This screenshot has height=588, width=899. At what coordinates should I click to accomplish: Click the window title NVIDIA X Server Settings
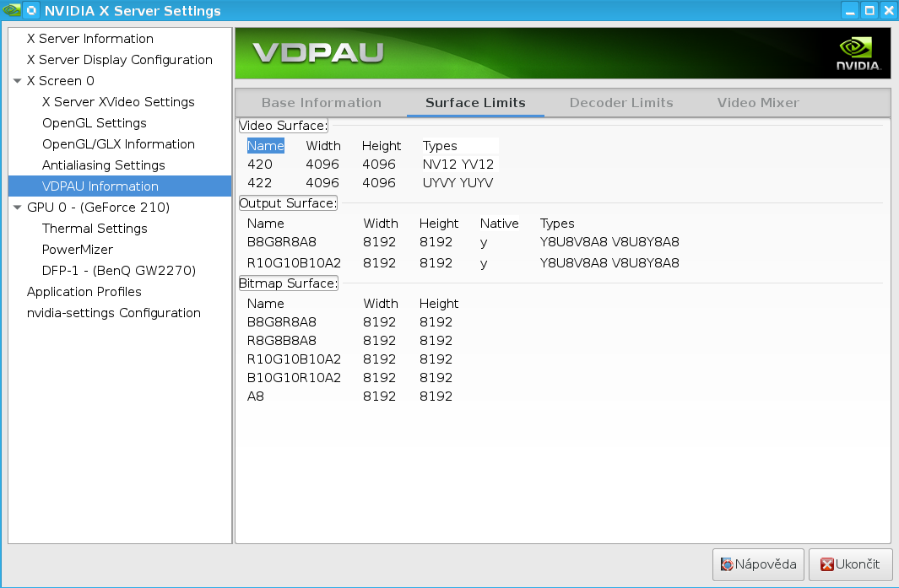133,11
